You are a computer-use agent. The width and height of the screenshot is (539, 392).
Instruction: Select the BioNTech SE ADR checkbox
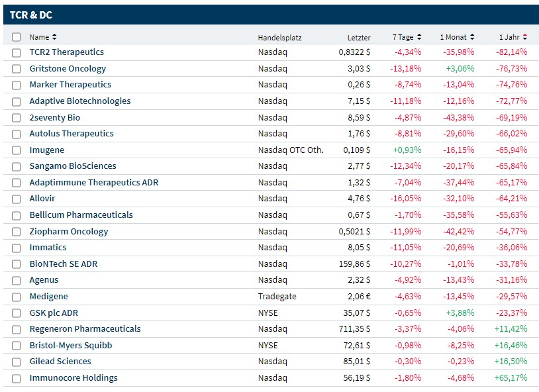pyautogui.click(x=17, y=264)
